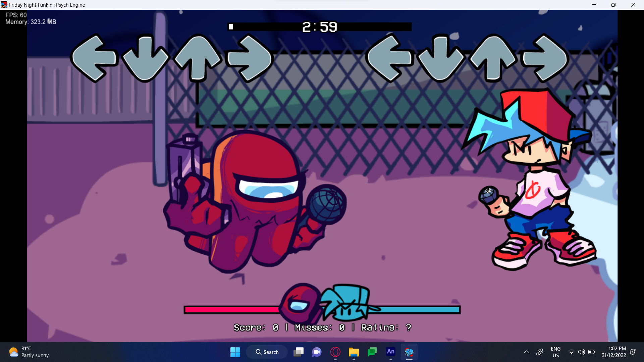The image size is (644, 362).
Task: Toggle Wi-Fi from the system tray
Action: pyautogui.click(x=572, y=352)
